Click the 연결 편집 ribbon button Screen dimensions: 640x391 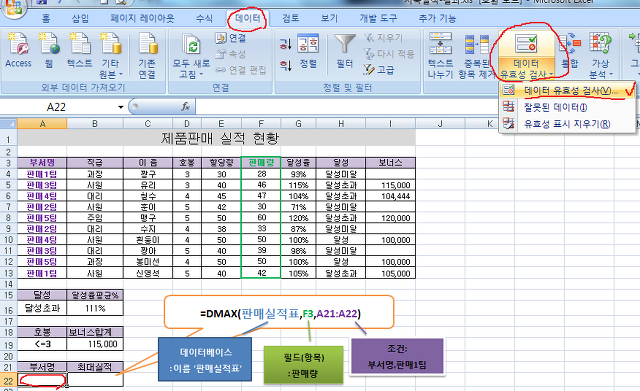pyautogui.click(x=241, y=70)
